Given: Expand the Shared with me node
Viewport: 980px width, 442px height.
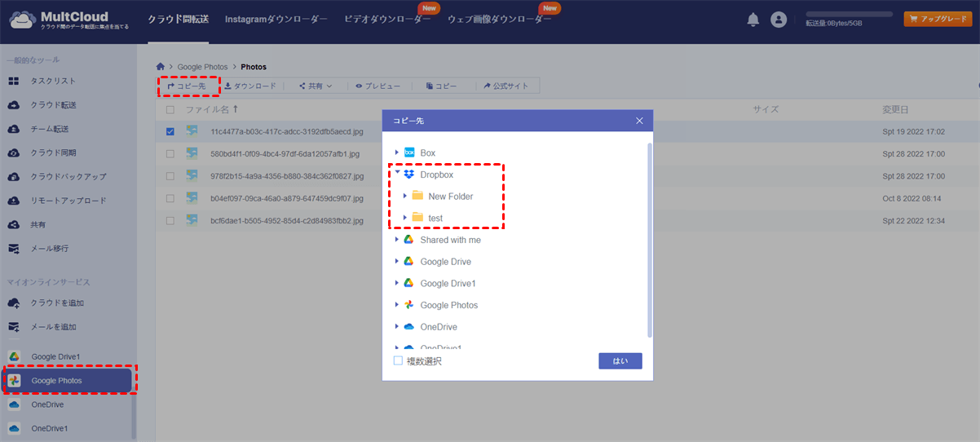Looking at the screenshot, I should (x=397, y=240).
